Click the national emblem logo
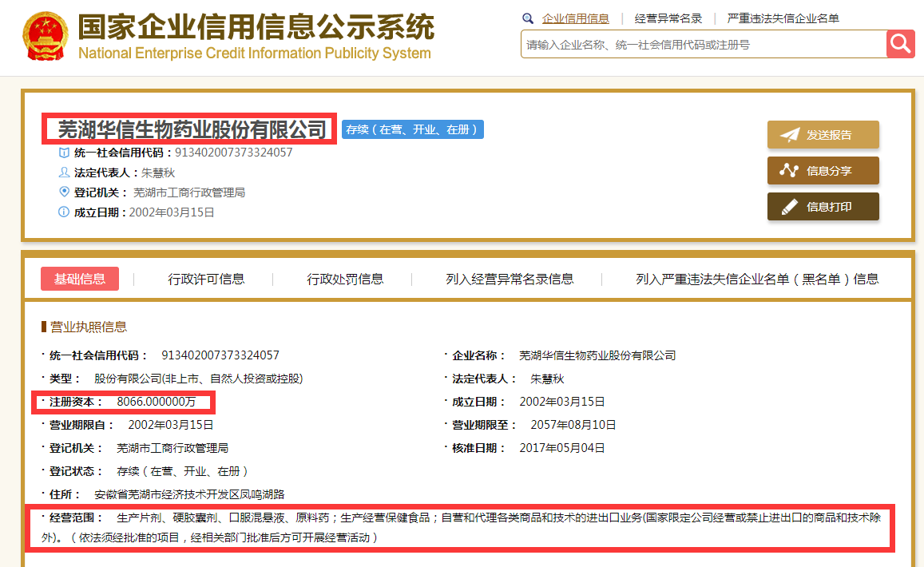Image resolution: width=924 pixels, height=567 pixels. (x=46, y=38)
